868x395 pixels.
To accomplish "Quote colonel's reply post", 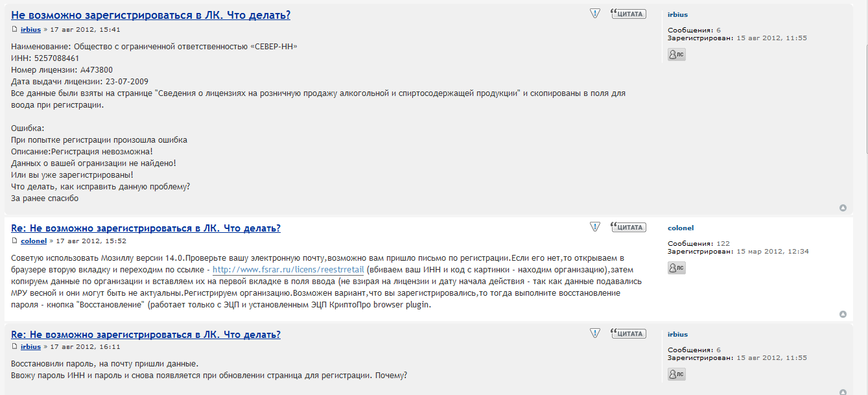I will 629,227.
